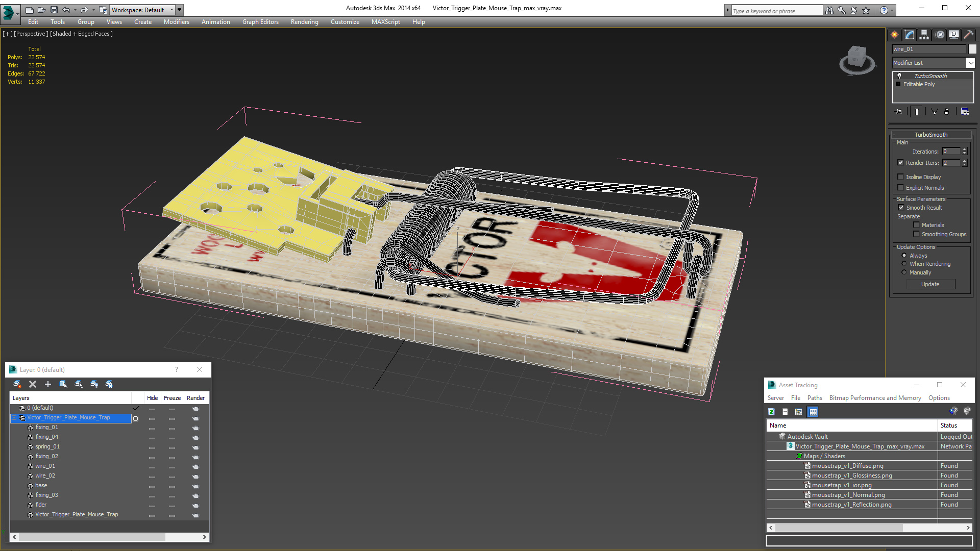980x551 pixels.
Task: Click the wire_01 object name field
Action: coord(928,49)
